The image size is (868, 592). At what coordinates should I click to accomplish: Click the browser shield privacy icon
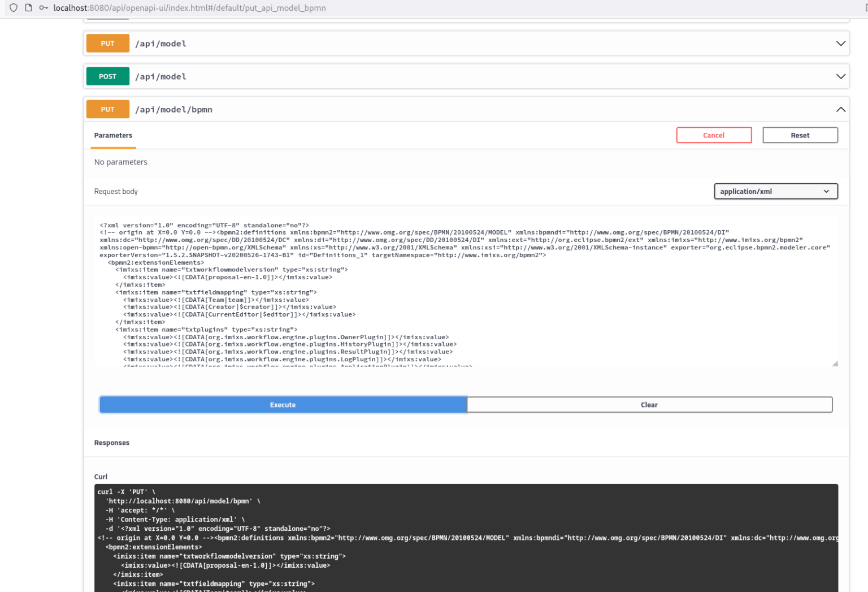[x=13, y=8]
